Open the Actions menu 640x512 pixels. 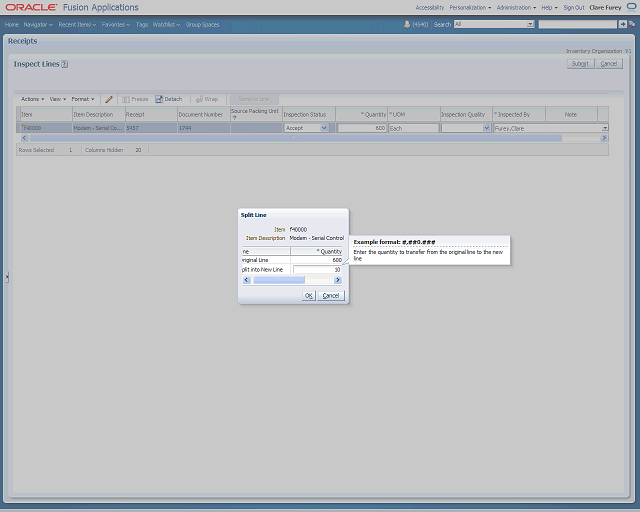click(32, 99)
